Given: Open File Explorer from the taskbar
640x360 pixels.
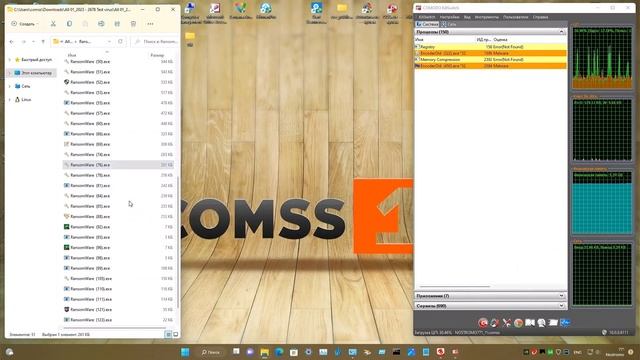Looking at the screenshot, I should (x=264, y=352).
